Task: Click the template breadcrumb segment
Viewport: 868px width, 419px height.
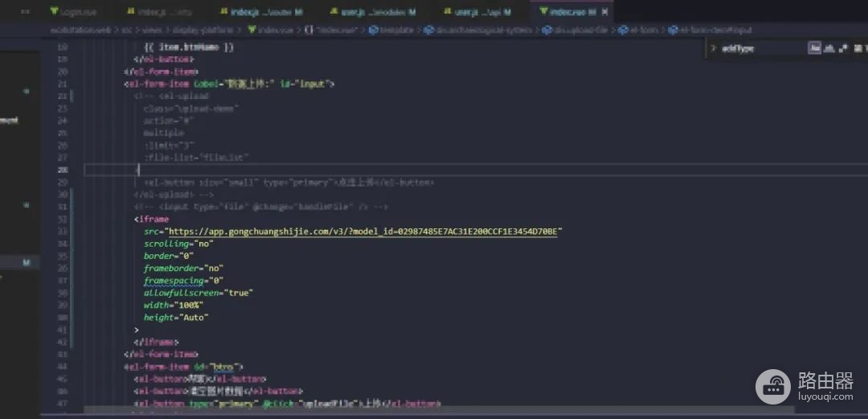Action: click(391, 30)
